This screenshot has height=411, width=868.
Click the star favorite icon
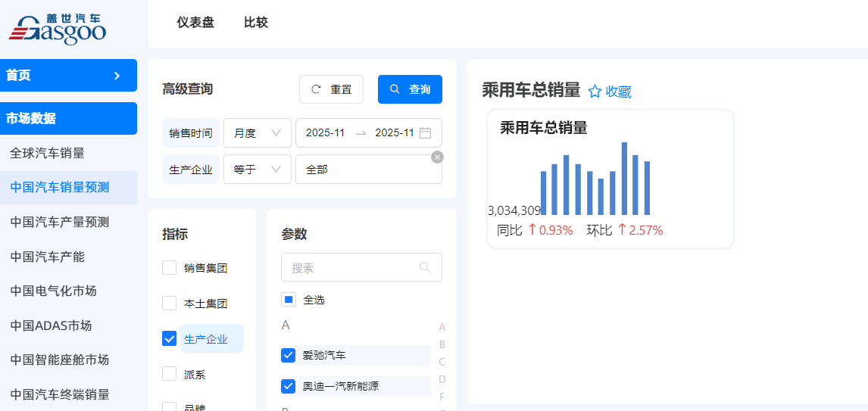click(x=595, y=92)
